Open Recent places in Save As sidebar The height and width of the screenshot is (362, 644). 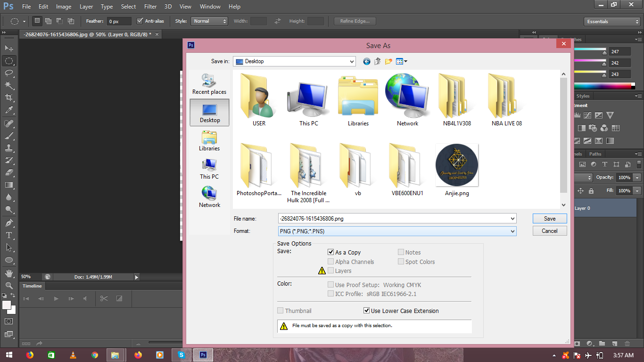point(209,84)
